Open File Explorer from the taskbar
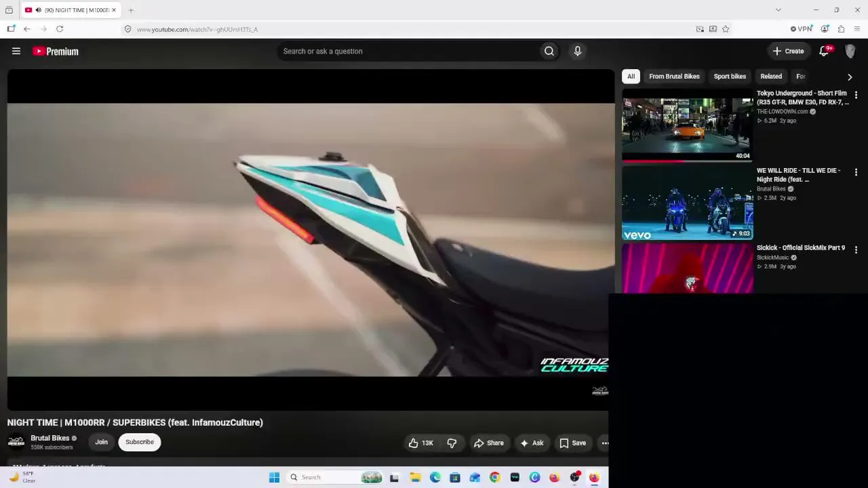This screenshot has width=868, height=488. click(x=415, y=477)
